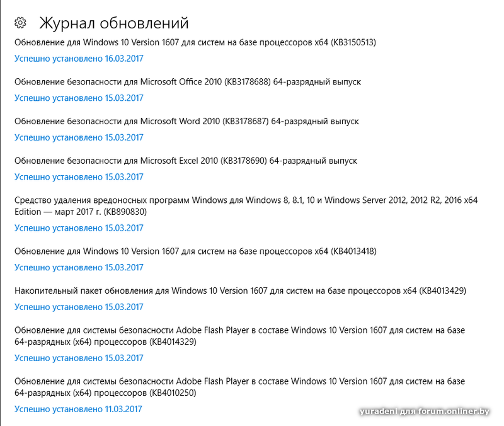
Task: Select the Microsoft Excel 2010 security update title
Action: (185, 161)
